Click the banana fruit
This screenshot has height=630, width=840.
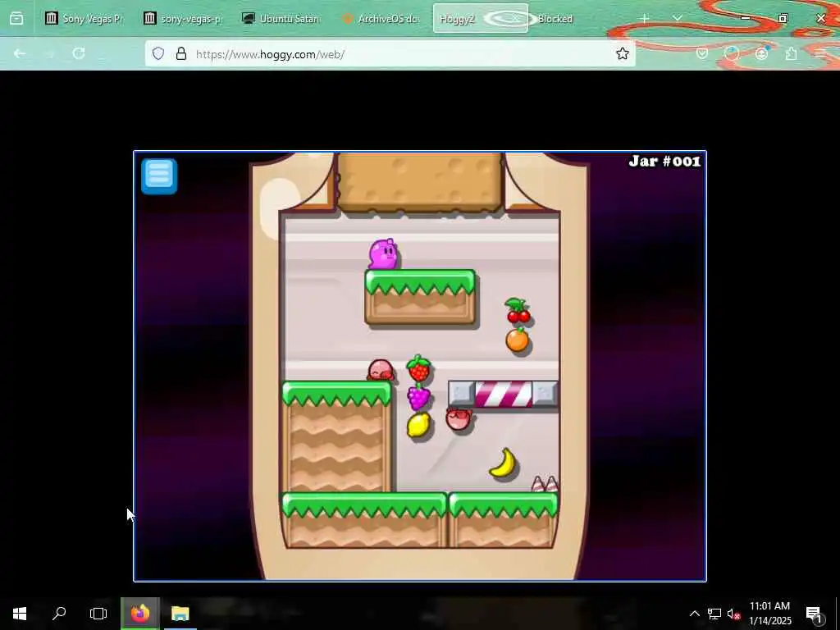point(504,463)
